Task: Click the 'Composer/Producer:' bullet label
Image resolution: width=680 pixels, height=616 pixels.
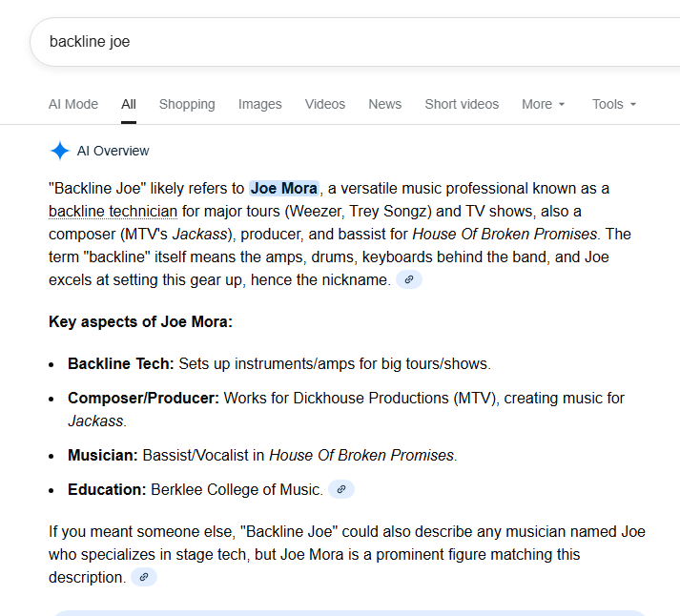Action: tap(143, 398)
